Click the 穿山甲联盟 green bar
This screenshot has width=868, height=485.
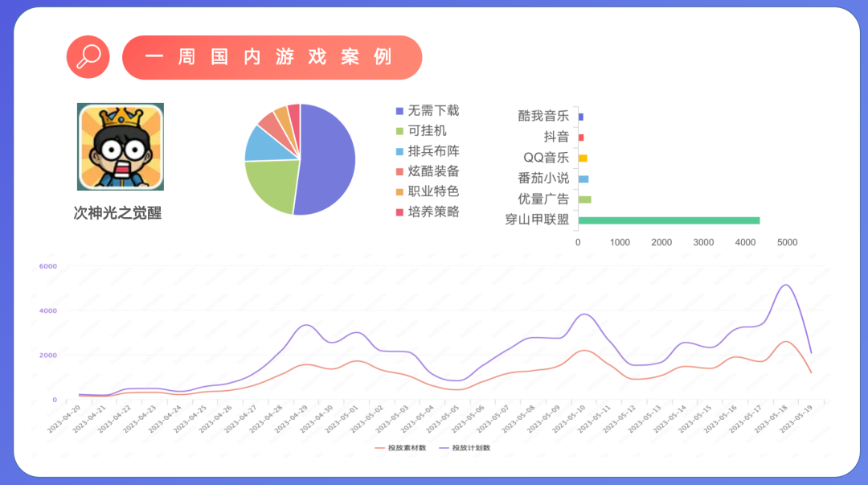click(x=669, y=220)
